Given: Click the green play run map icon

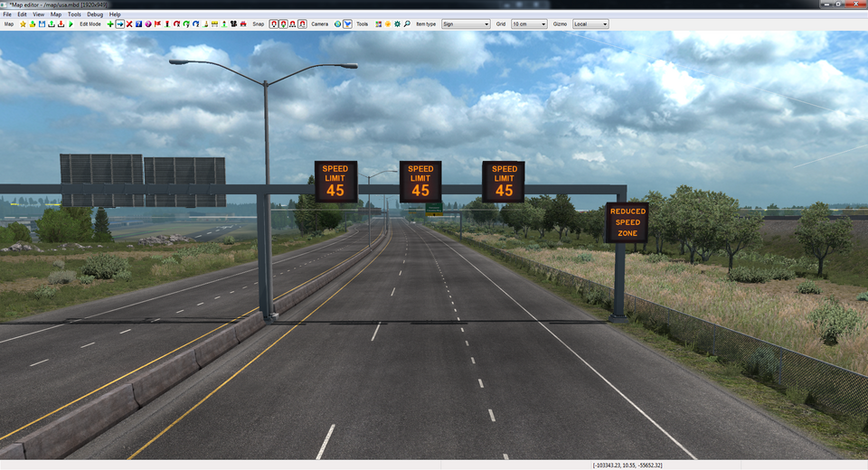Looking at the screenshot, I should point(71,24).
